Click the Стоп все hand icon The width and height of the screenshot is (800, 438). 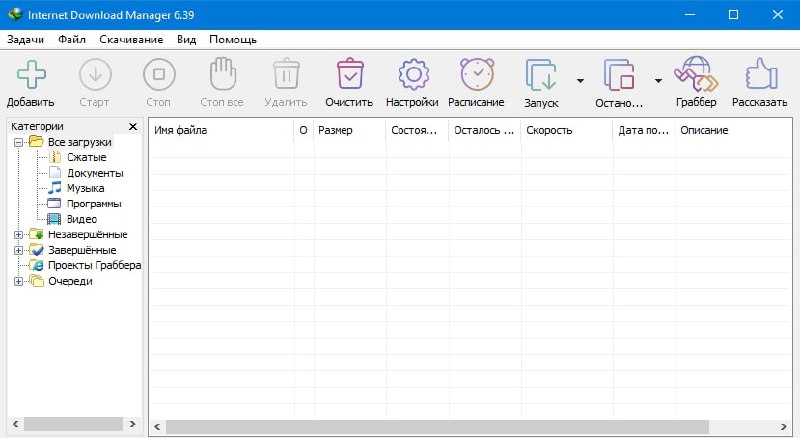tap(223, 74)
